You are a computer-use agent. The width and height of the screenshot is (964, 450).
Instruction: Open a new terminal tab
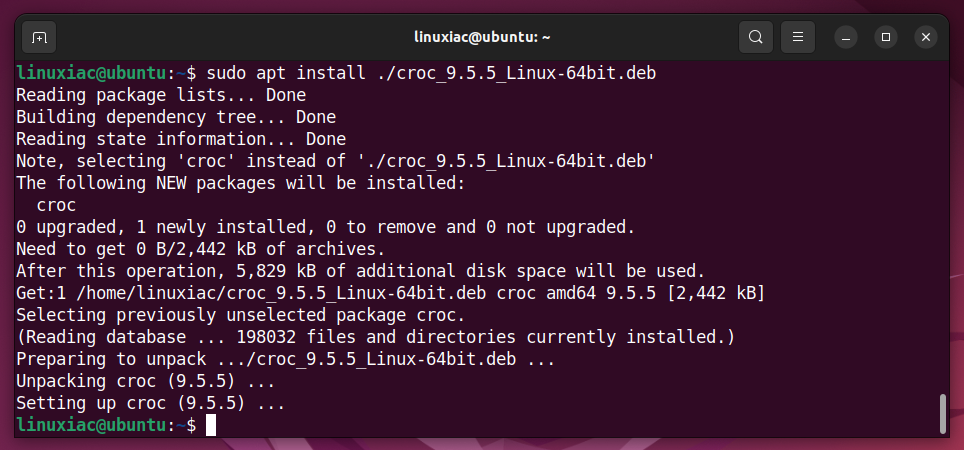tap(39, 38)
